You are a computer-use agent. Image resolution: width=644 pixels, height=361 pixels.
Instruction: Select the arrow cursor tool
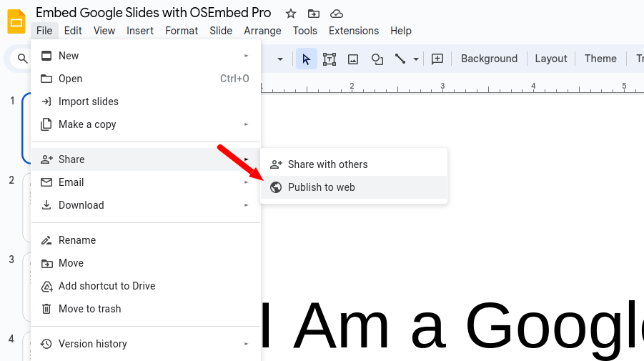307,59
